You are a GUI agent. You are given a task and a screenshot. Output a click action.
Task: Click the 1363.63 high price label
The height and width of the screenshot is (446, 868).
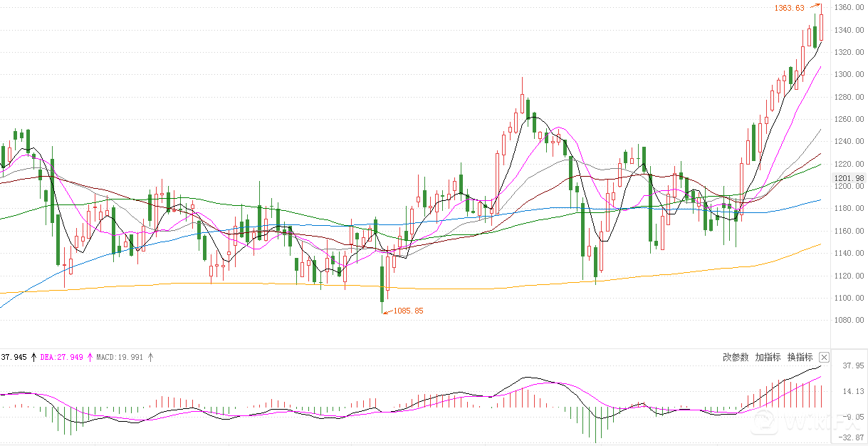[789, 8]
